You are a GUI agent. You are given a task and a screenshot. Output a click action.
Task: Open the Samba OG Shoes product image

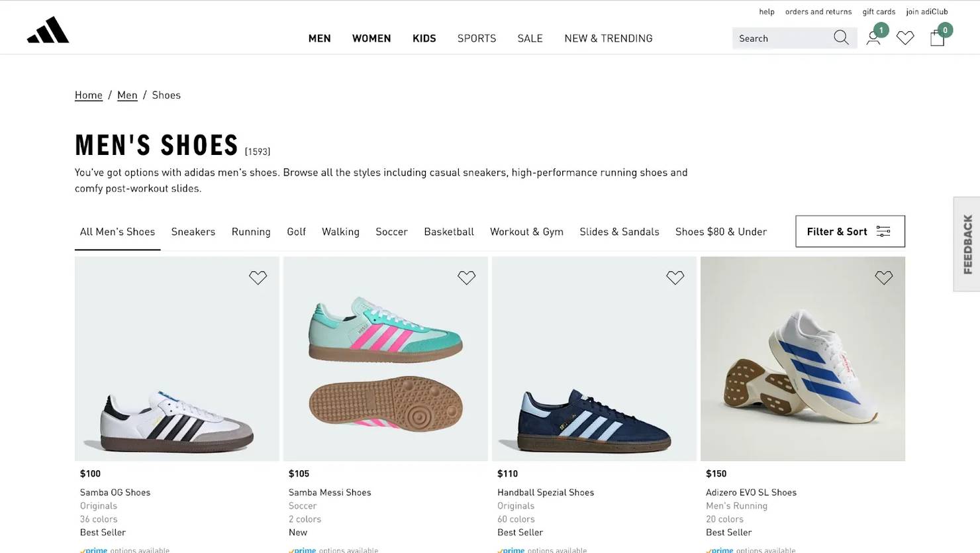tap(177, 371)
